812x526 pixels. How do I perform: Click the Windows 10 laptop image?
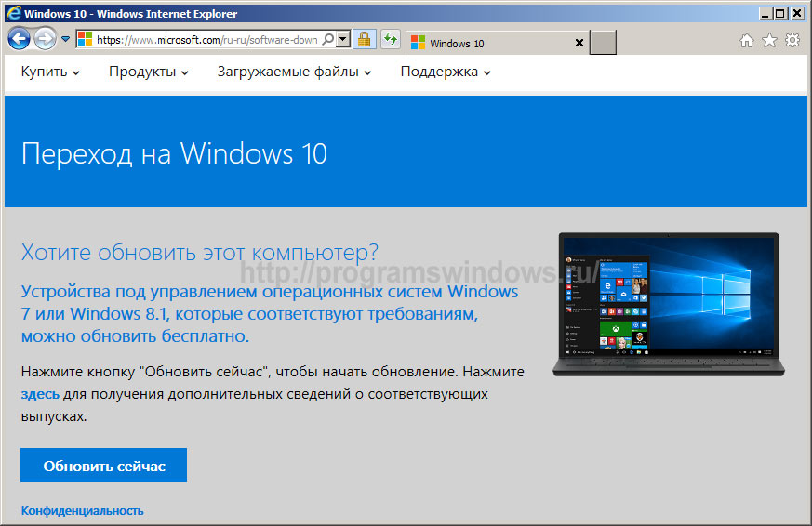click(x=669, y=304)
